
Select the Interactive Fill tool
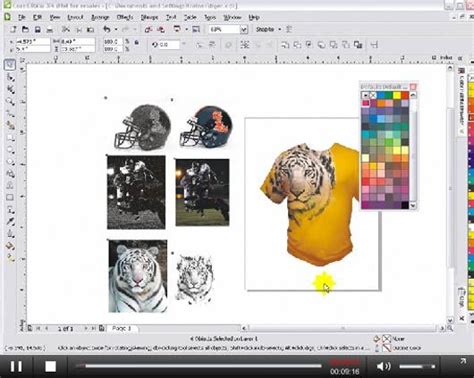pyautogui.click(x=10, y=257)
